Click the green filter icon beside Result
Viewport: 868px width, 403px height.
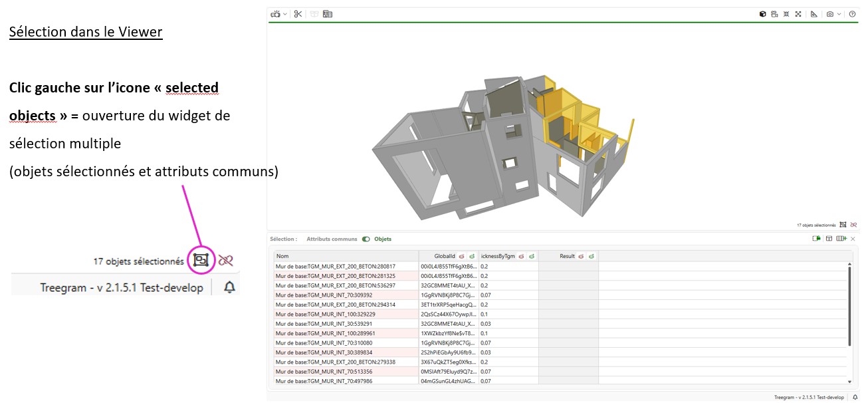click(591, 256)
